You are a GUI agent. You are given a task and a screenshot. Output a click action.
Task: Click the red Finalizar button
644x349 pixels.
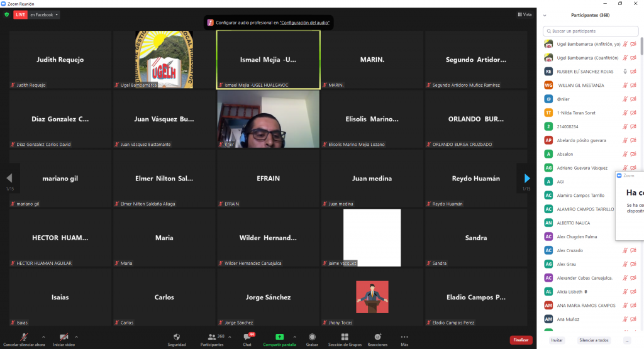tap(521, 340)
